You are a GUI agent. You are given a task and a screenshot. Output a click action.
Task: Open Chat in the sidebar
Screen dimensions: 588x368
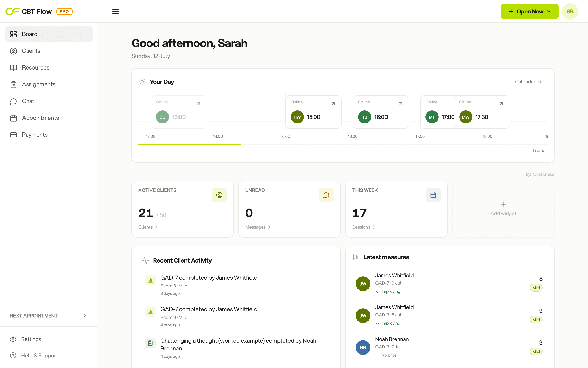49,101
